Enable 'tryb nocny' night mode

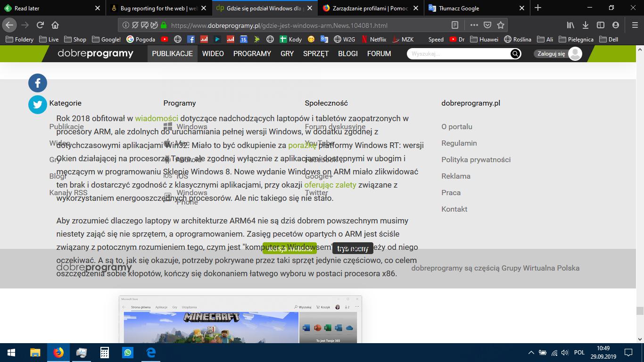click(x=353, y=248)
